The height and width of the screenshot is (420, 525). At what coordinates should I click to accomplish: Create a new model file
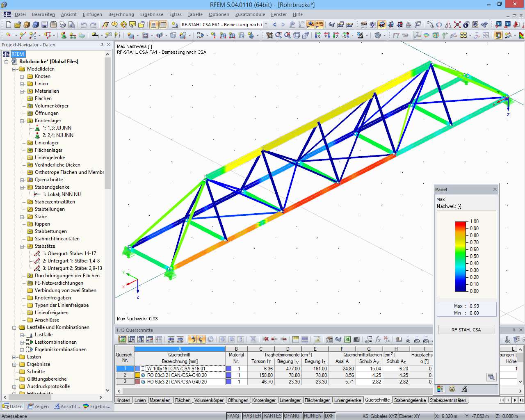[8, 25]
